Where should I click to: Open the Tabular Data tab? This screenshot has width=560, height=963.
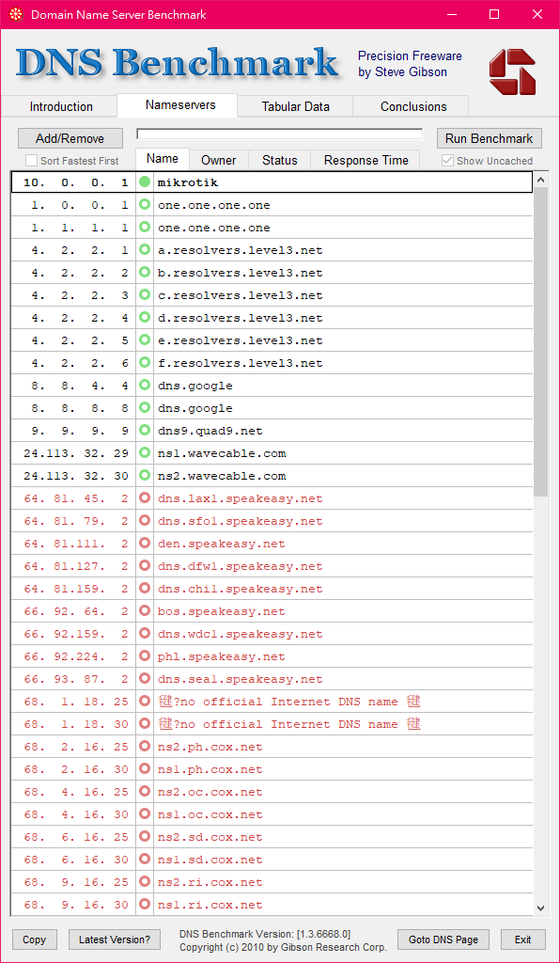[296, 106]
